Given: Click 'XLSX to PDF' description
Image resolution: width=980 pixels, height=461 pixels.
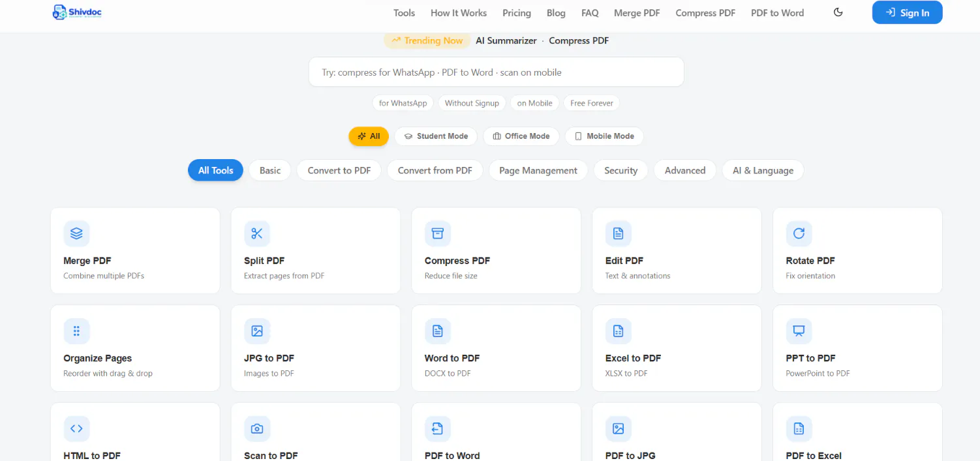Looking at the screenshot, I should (x=626, y=374).
